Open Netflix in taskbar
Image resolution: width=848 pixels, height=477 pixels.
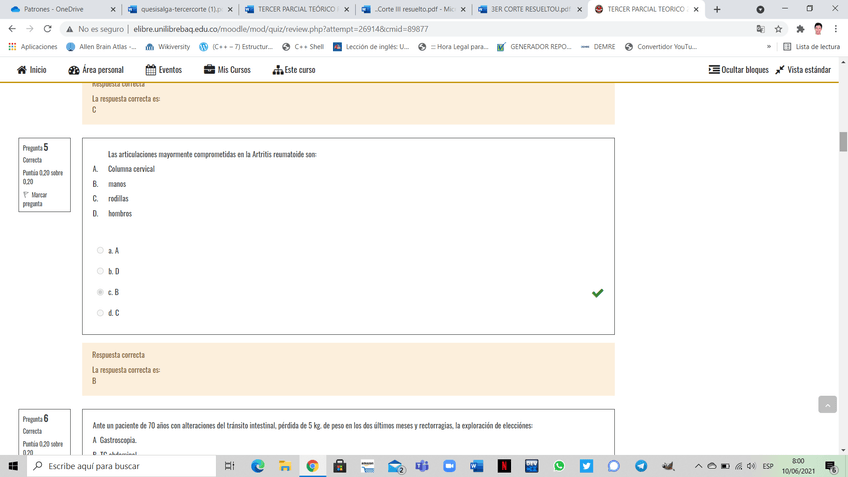[x=504, y=466]
